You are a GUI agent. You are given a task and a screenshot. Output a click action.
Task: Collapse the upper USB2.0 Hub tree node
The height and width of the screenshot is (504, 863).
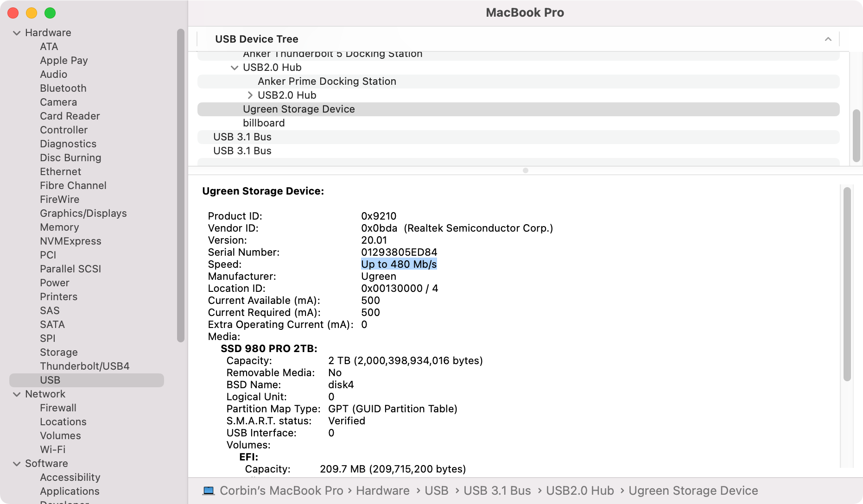(235, 68)
